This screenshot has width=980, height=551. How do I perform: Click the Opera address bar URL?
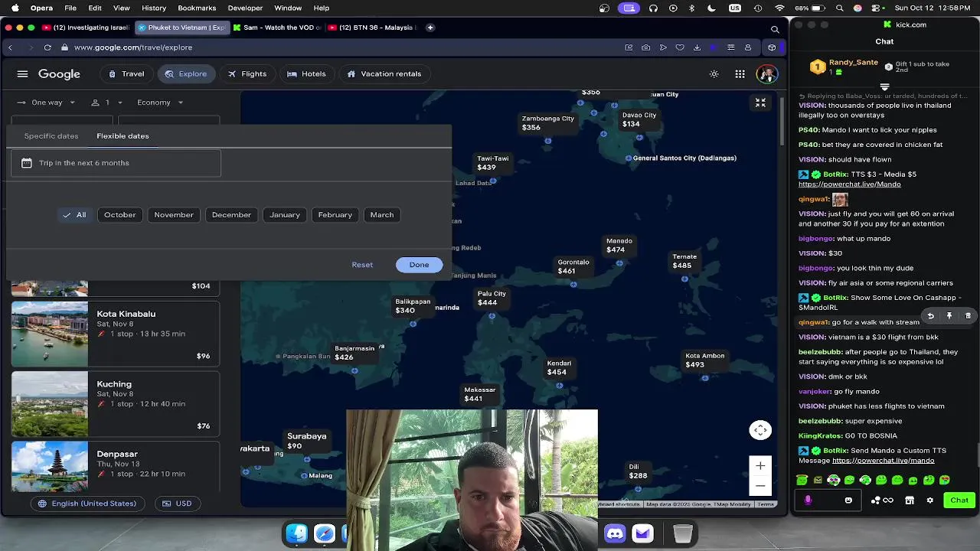133,47
